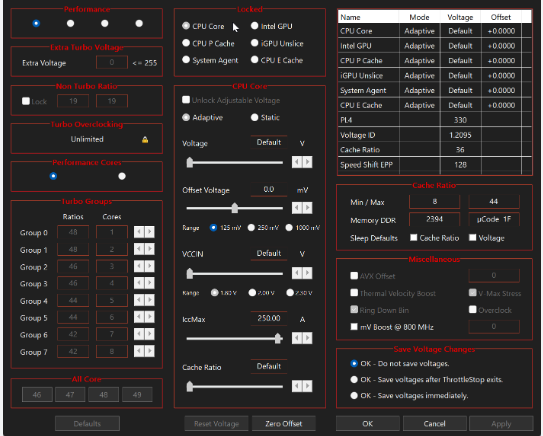
Task: Click All Core 46 button
Action: pos(37,394)
